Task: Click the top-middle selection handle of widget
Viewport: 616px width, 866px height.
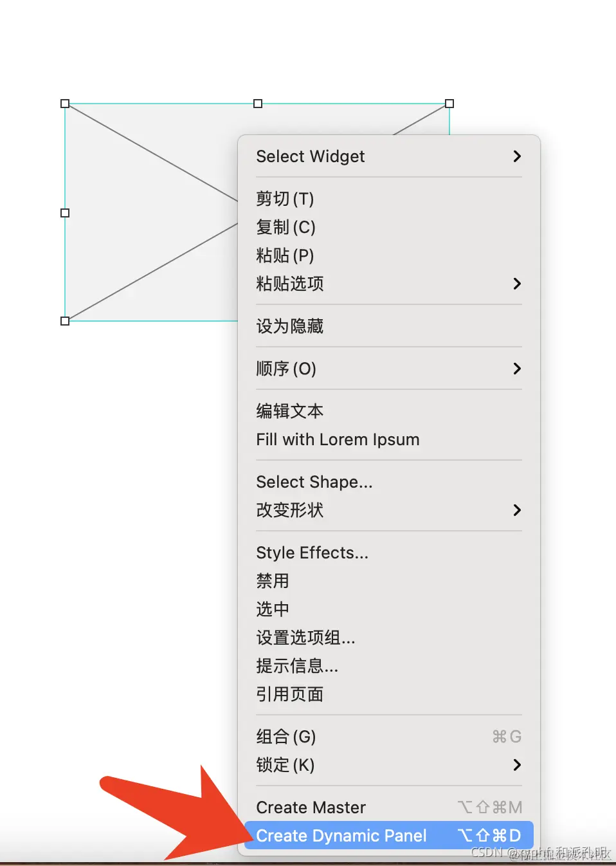Action: click(x=258, y=104)
